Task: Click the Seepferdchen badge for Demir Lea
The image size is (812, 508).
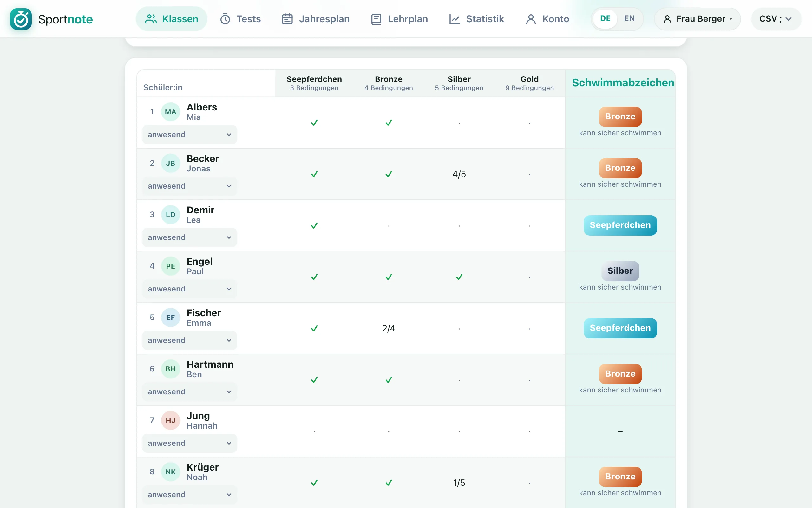Action: [620, 225]
